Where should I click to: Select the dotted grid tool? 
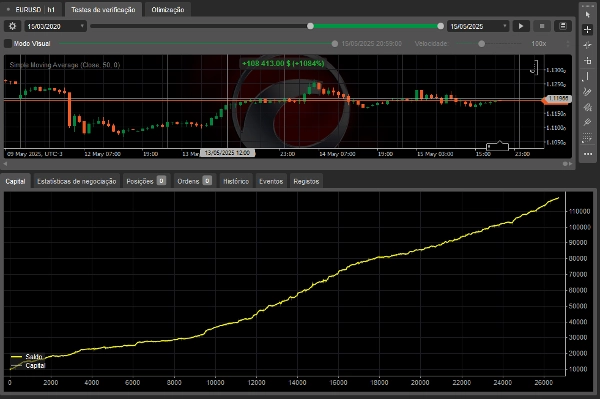[x=587, y=138]
